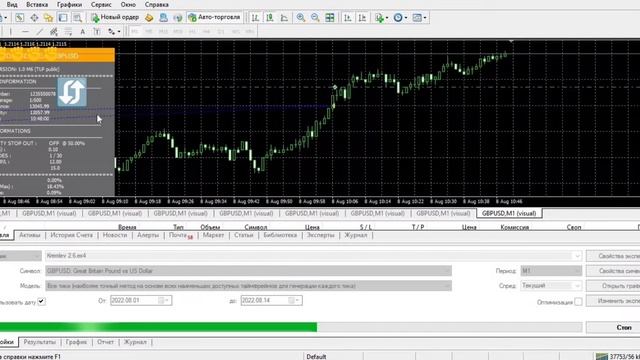Open the Алерты tab
The image size is (640, 360).
[x=148, y=235]
